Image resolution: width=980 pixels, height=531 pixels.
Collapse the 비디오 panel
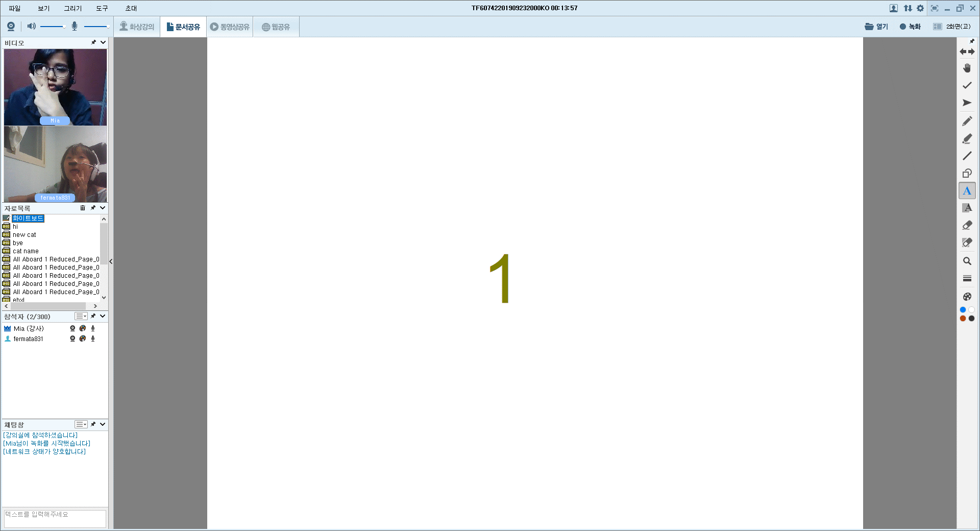pos(103,42)
